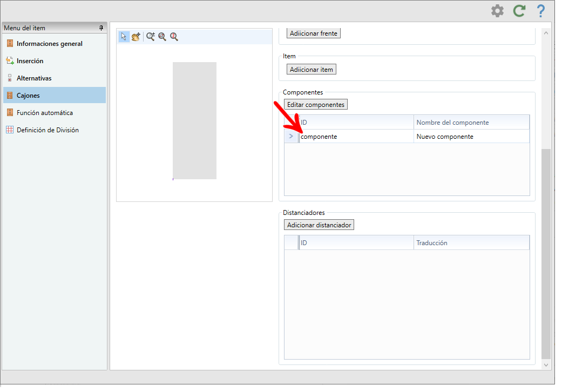Click the green refresh icon

pyautogui.click(x=519, y=11)
